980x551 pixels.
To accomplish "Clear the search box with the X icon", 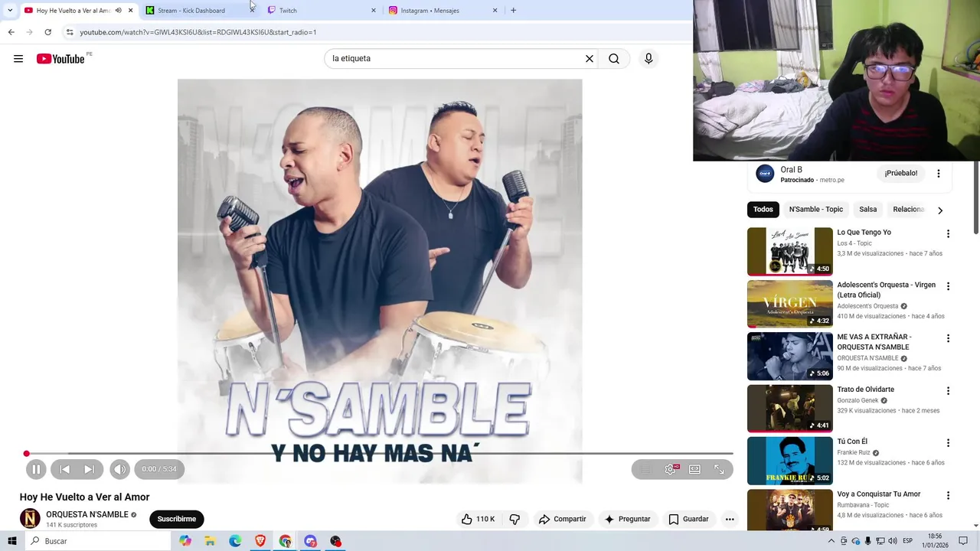I will click(x=590, y=59).
